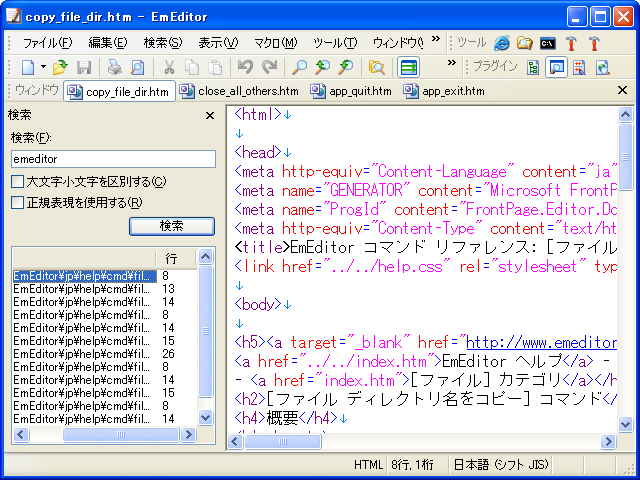640x480 pixels.
Task: Close the current document tab with X
Action: pyautogui.click(x=622, y=90)
